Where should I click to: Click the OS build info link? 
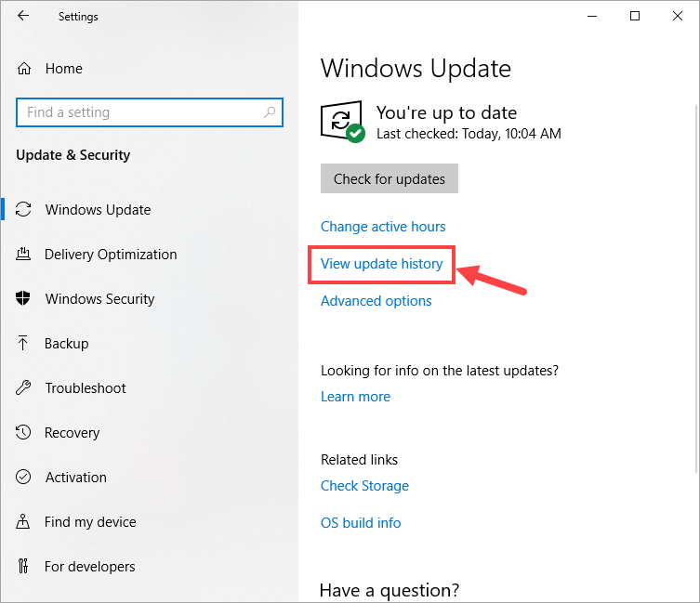coord(361,523)
